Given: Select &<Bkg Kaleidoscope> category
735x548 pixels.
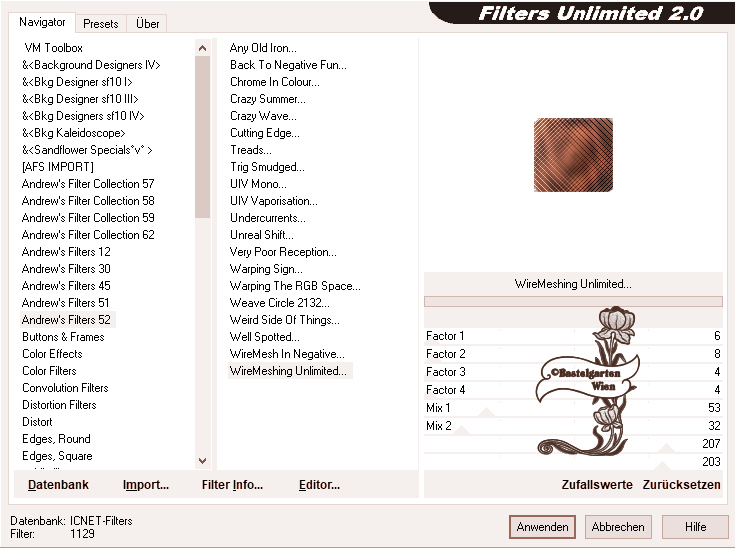Looking at the screenshot, I should (x=74, y=133).
